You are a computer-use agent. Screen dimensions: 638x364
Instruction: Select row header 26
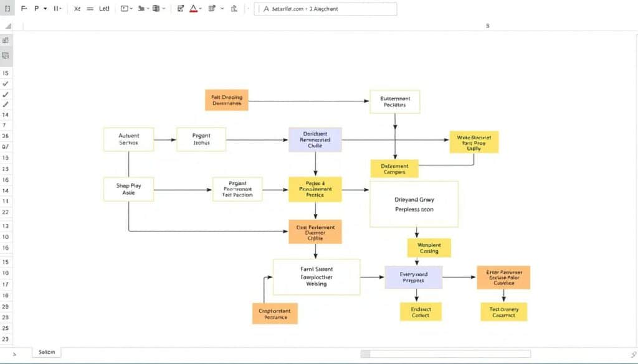(5, 136)
